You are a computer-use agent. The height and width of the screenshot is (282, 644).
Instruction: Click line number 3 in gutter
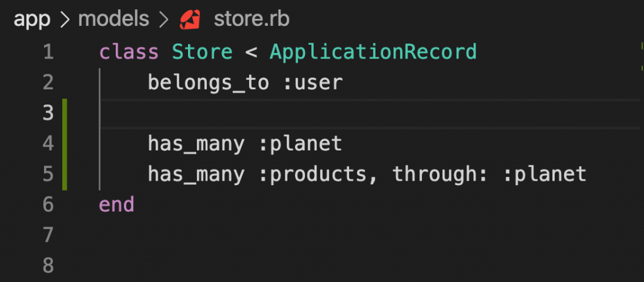[48, 113]
